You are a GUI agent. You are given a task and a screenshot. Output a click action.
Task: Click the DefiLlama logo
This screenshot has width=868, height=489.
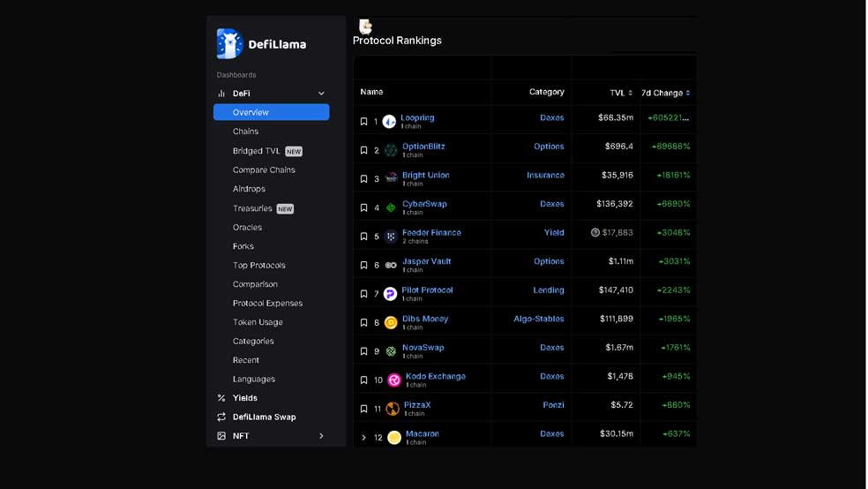click(261, 44)
